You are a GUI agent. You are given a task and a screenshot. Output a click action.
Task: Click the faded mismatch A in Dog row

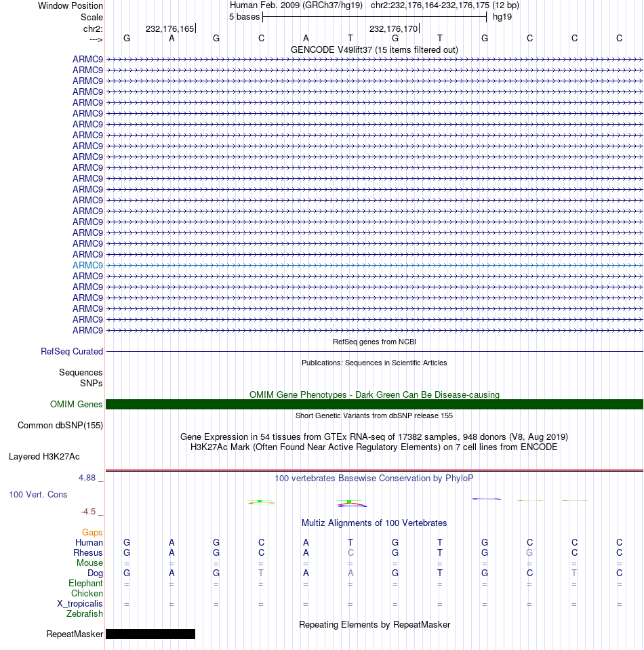(350, 573)
